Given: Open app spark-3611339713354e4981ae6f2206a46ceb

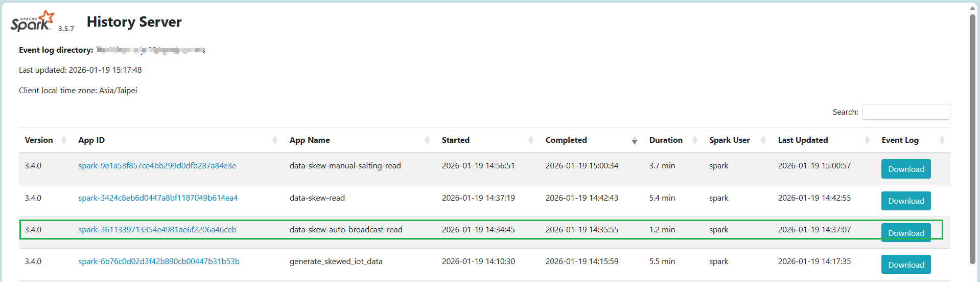Looking at the screenshot, I should [x=157, y=230].
